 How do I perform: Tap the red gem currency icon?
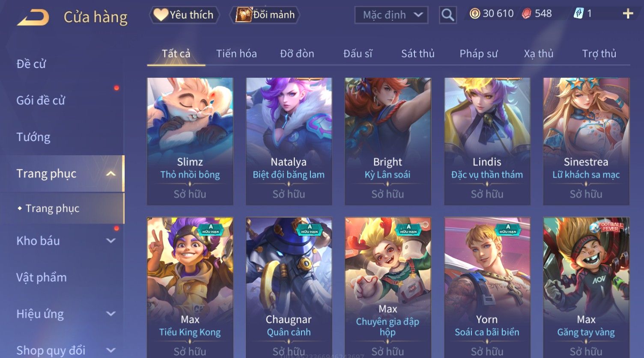526,14
